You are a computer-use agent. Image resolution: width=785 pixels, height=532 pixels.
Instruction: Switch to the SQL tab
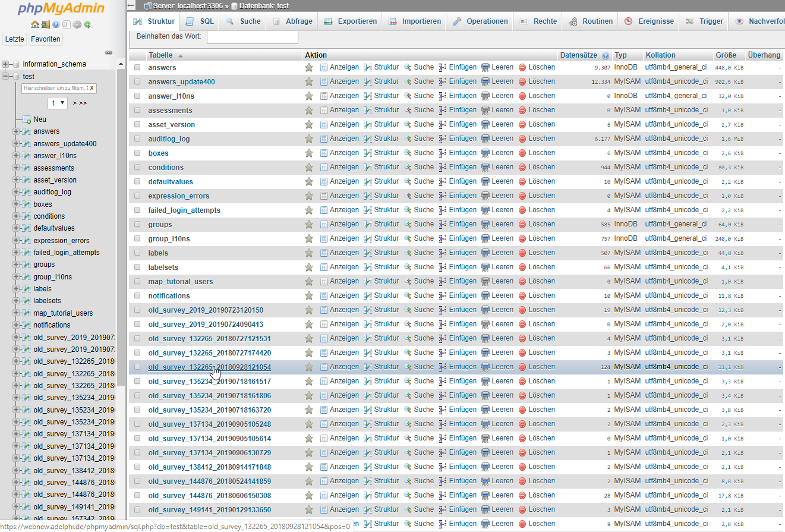tap(200, 21)
